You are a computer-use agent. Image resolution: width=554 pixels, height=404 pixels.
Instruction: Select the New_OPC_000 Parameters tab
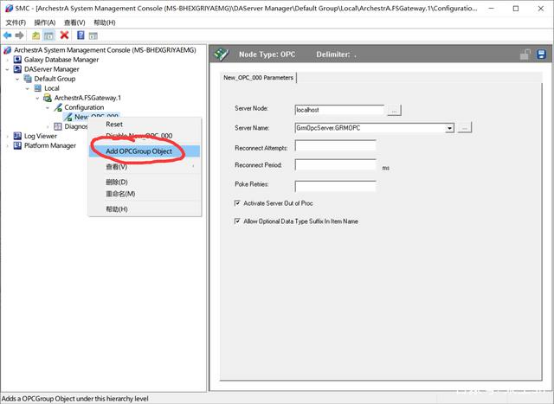point(258,78)
